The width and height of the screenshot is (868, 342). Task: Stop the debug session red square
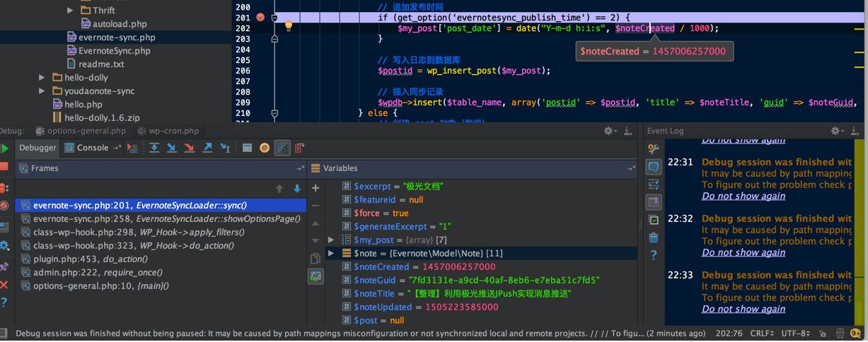pos(4,167)
